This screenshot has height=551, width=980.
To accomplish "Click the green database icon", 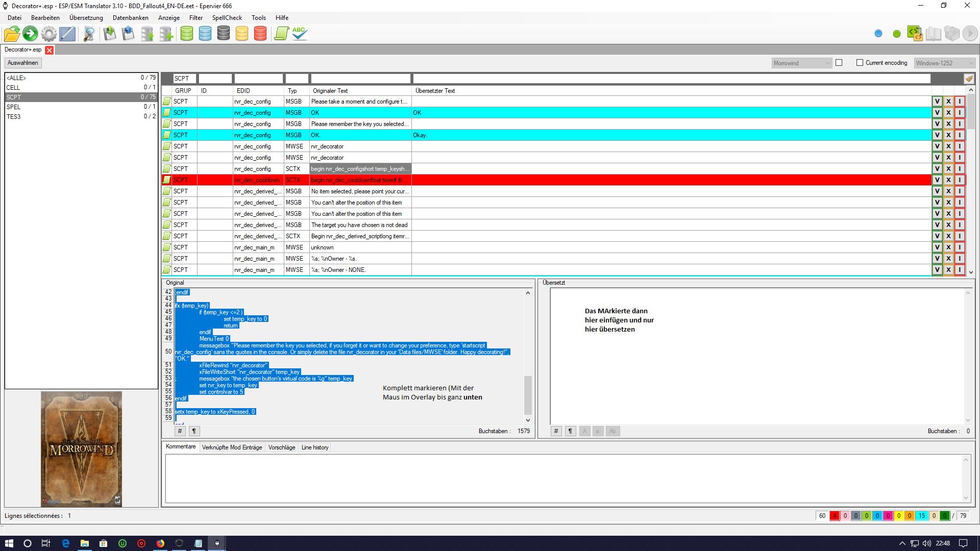I will coord(187,34).
